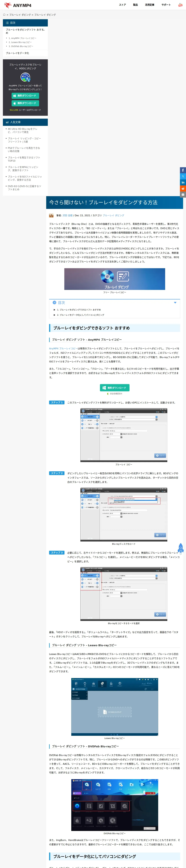Share the page on LinkedIn
Screen dimensions: 186x868
tap(183, 182)
